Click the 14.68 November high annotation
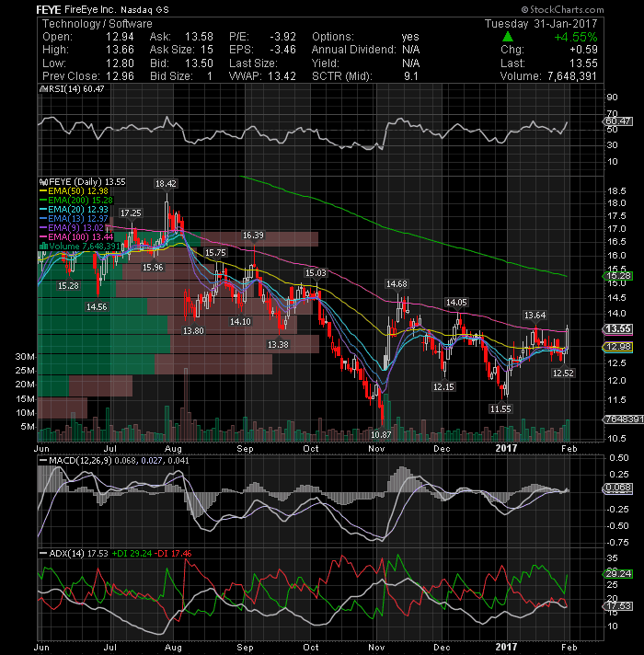Viewport: 644px width, 655px height. 397,284
